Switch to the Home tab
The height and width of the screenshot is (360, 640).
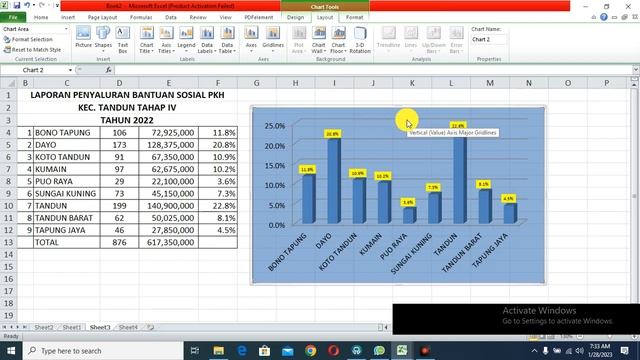(x=41, y=17)
